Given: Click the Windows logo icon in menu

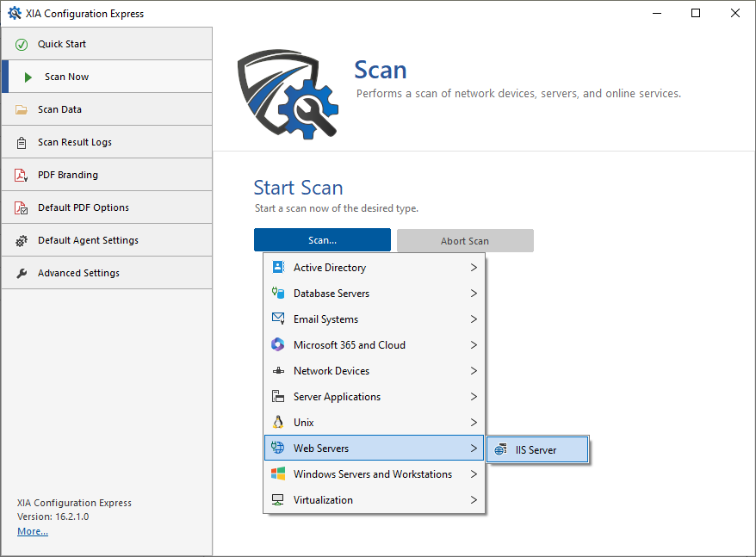Looking at the screenshot, I should tap(278, 473).
